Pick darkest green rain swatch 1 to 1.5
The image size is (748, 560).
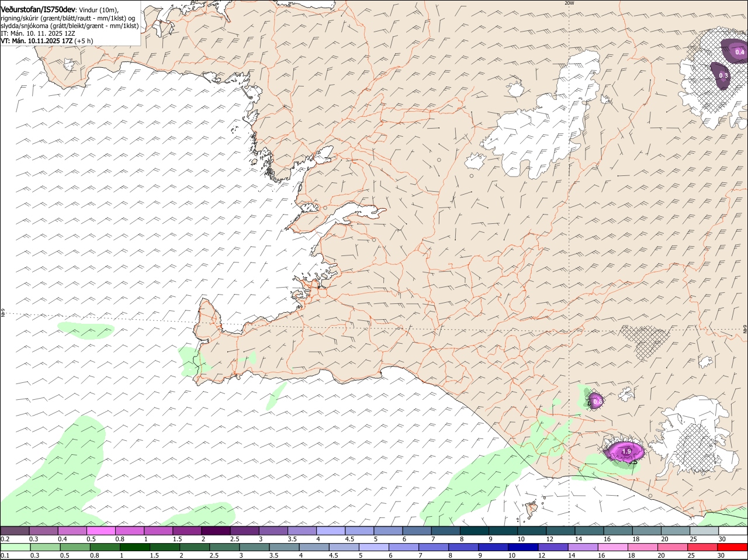[134, 548]
